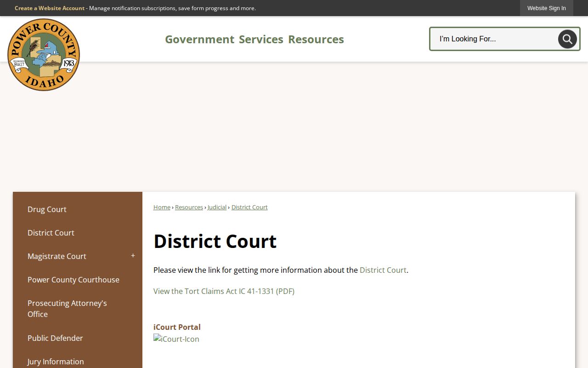Click the iCourt Portal heading text
Screen dimensions: 588x368
177,327
